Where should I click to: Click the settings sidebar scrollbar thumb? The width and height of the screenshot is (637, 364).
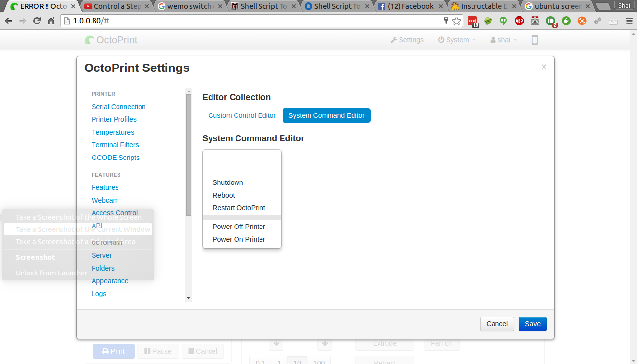189,155
